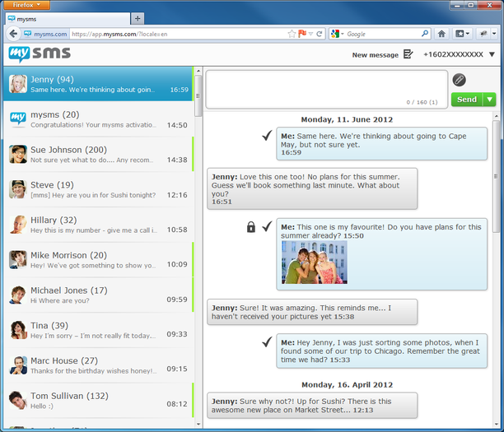Click the reload page icon

coord(318,34)
